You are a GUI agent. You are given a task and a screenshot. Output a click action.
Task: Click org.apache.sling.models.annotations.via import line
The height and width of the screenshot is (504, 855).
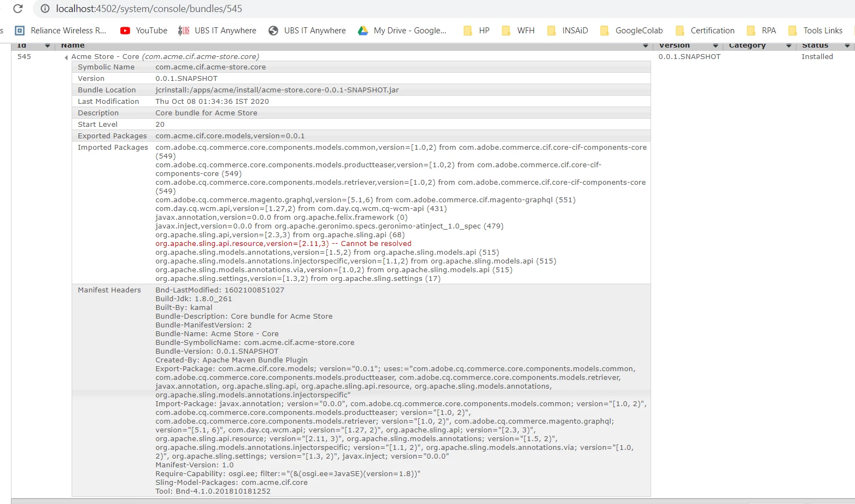click(334, 270)
